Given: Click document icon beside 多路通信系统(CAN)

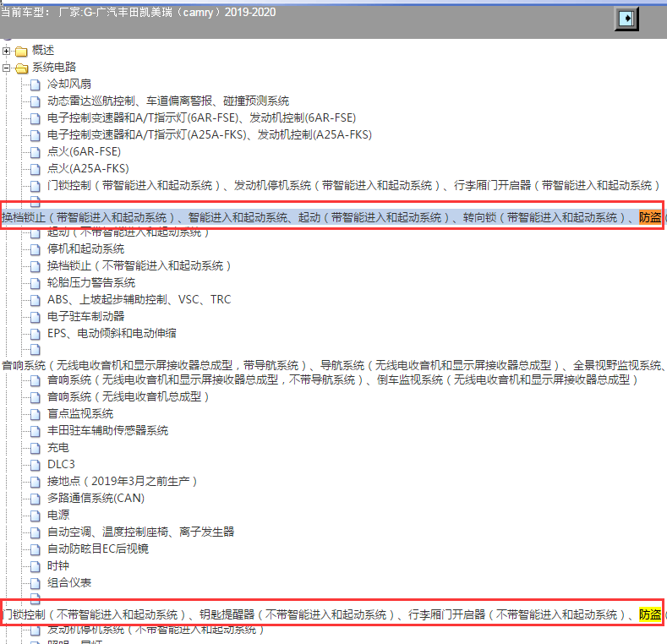Looking at the screenshot, I should point(36,499).
